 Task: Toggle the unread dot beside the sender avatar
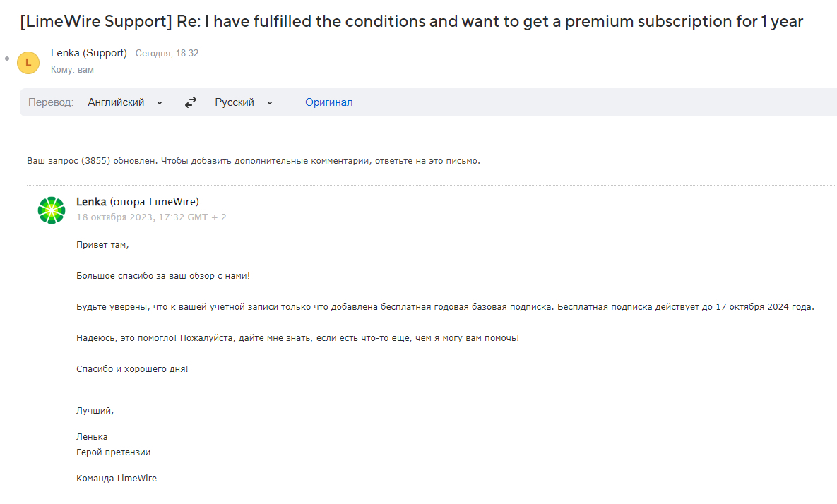(x=7, y=59)
